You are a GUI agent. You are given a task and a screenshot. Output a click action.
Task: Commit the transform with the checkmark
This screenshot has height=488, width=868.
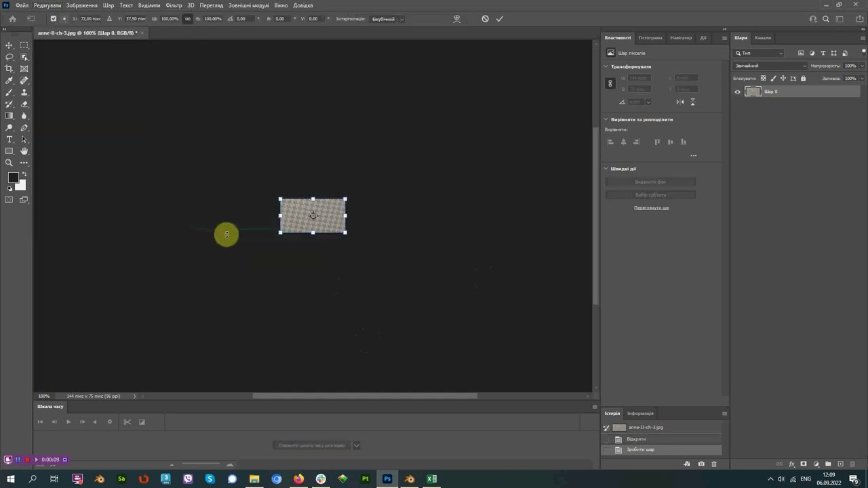pos(500,19)
